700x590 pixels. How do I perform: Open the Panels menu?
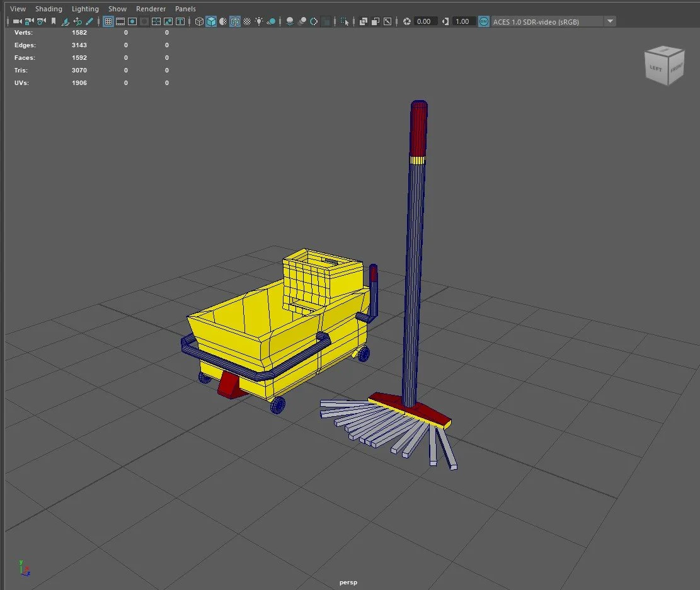point(185,8)
